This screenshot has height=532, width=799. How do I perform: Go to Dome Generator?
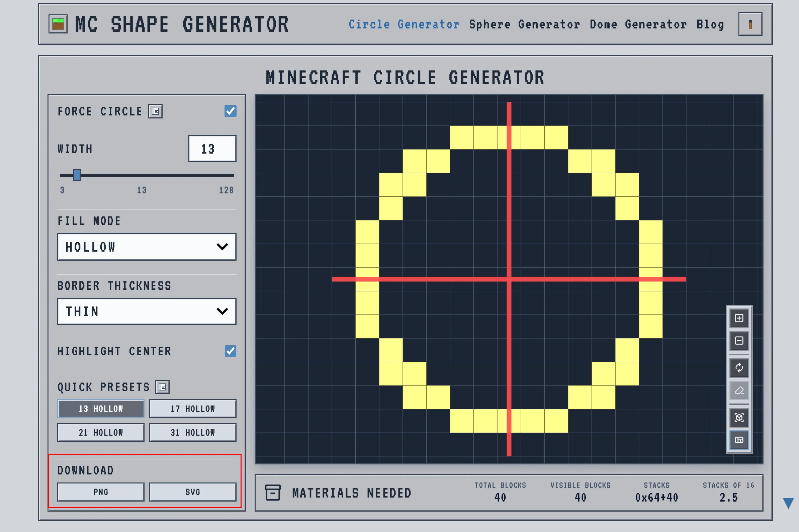click(638, 24)
